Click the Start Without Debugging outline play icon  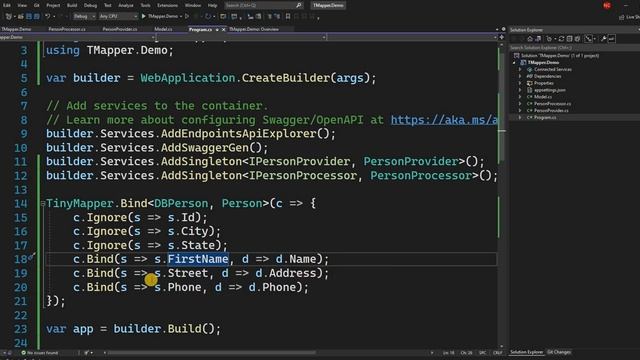coord(187,16)
